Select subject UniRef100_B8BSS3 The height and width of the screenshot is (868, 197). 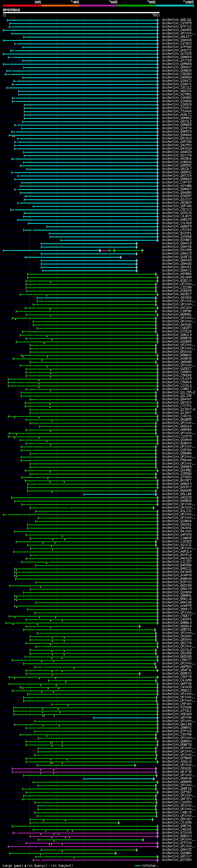[177, 836]
